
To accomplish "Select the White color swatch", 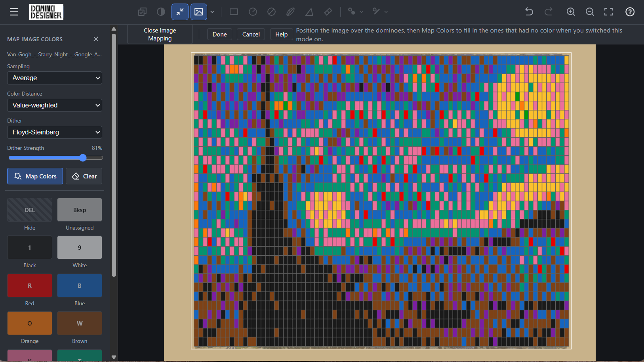I will coord(80,247).
